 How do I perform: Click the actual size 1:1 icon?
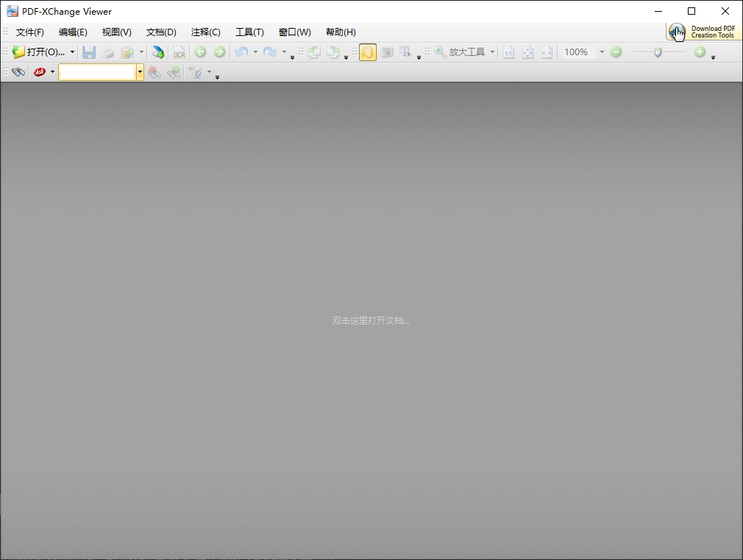pyautogui.click(x=508, y=52)
